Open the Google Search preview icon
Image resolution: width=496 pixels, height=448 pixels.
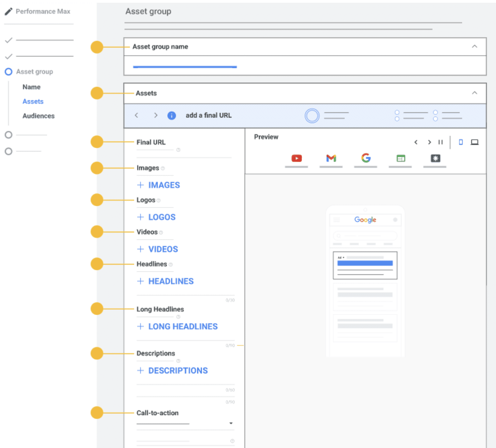[366, 158]
